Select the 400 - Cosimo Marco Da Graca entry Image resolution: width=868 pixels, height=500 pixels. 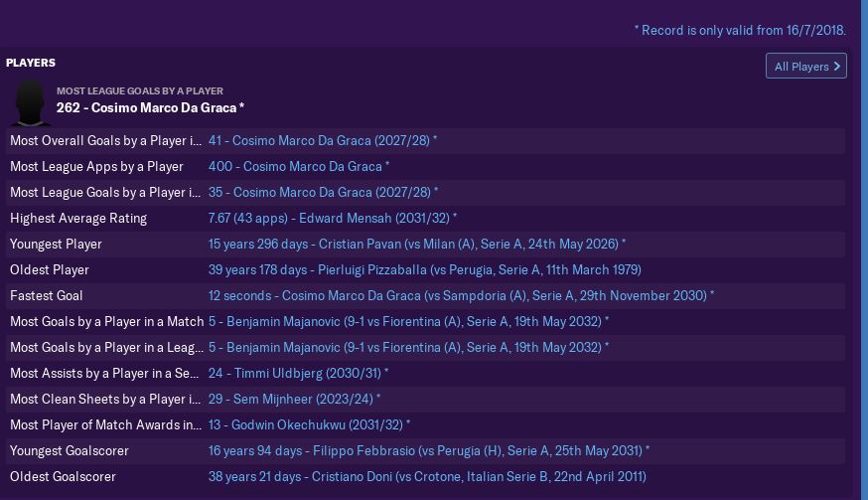click(298, 167)
